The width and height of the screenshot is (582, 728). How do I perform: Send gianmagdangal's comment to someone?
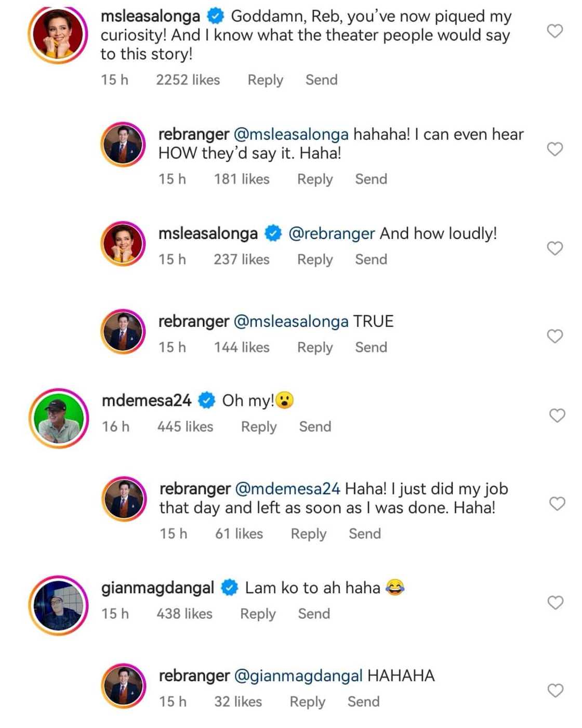[x=313, y=614]
